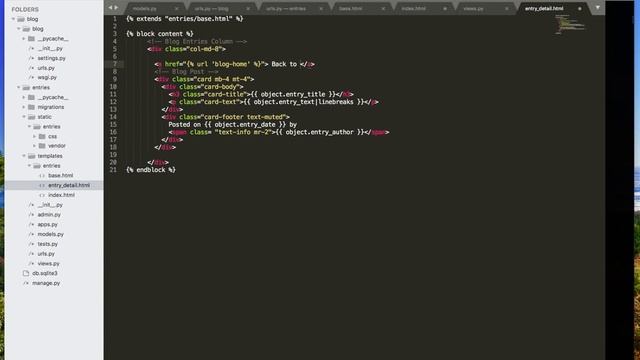Image resolution: width=640 pixels, height=360 pixels.
Task: Click the file icon beside tests.py
Action: (31, 244)
